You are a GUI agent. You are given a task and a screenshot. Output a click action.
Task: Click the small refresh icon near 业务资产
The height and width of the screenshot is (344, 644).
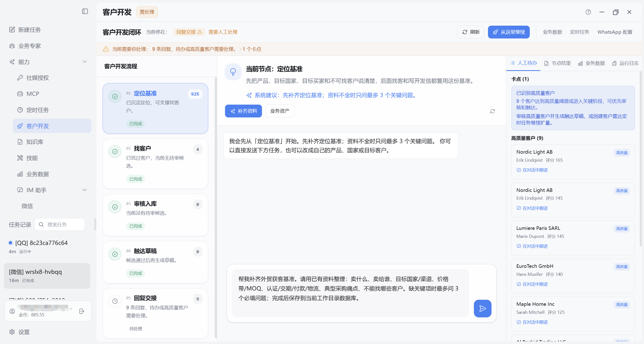tap(492, 111)
